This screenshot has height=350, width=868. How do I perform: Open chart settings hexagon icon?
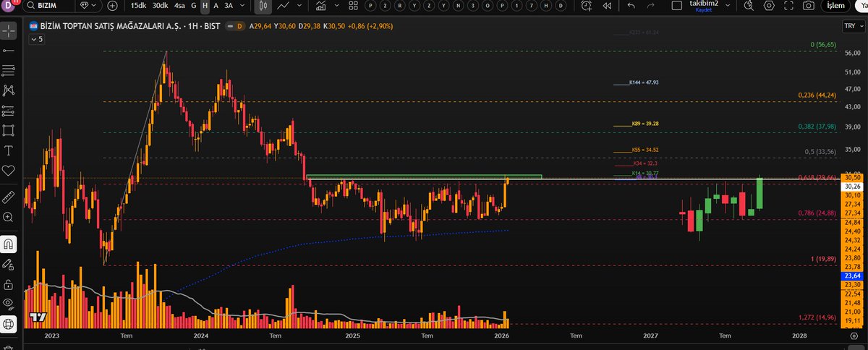pos(769,6)
